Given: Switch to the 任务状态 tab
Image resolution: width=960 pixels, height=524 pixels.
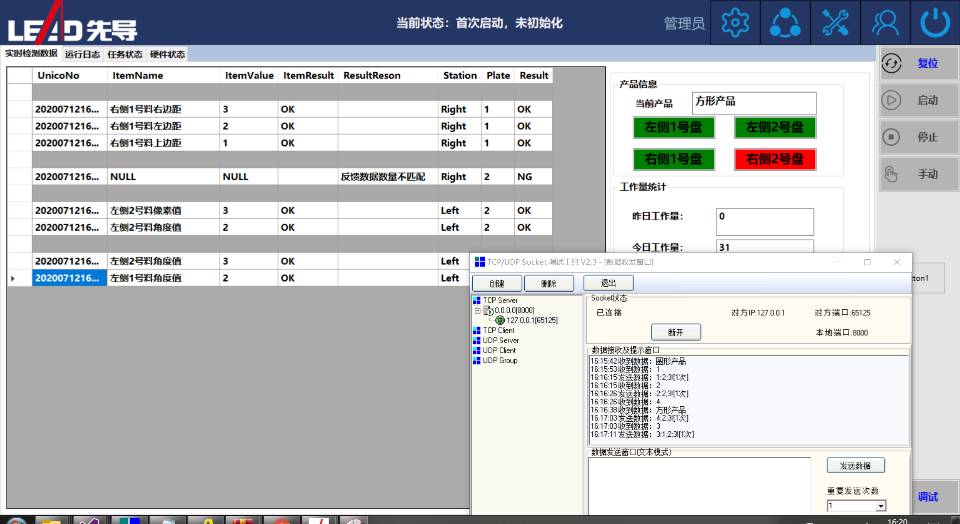Looking at the screenshot, I should click(125, 54).
